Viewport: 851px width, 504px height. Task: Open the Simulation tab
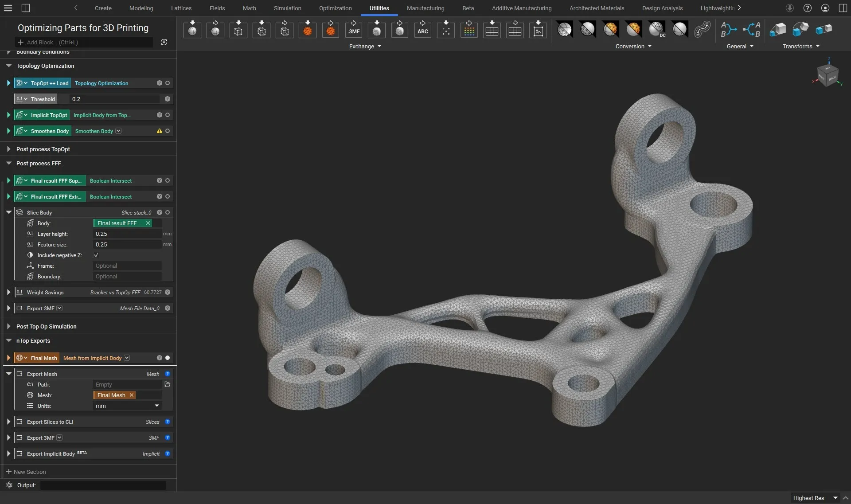(x=287, y=8)
